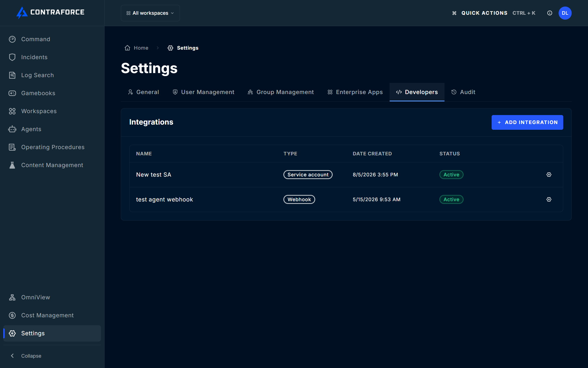Click the Integrations section heading

pos(151,122)
